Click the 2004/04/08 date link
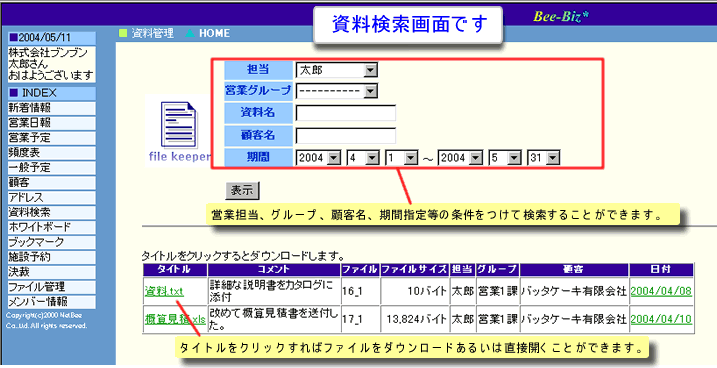717x368 pixels. (661, 291)
